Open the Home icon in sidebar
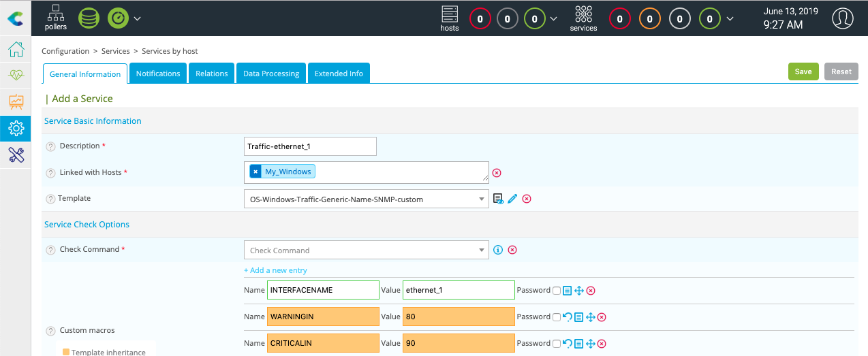Viewport: 868px width, 356px height. (x=16, y=50)
